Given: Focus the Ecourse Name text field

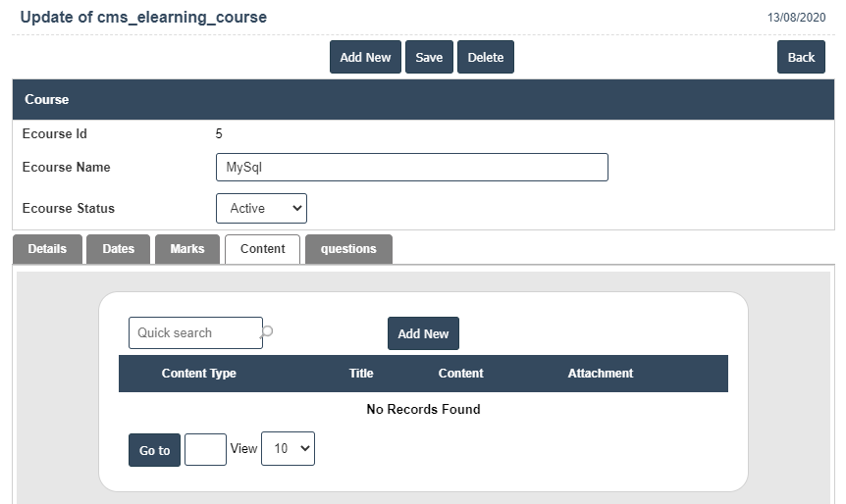Looking at the screenshot, I should [411, 167].
